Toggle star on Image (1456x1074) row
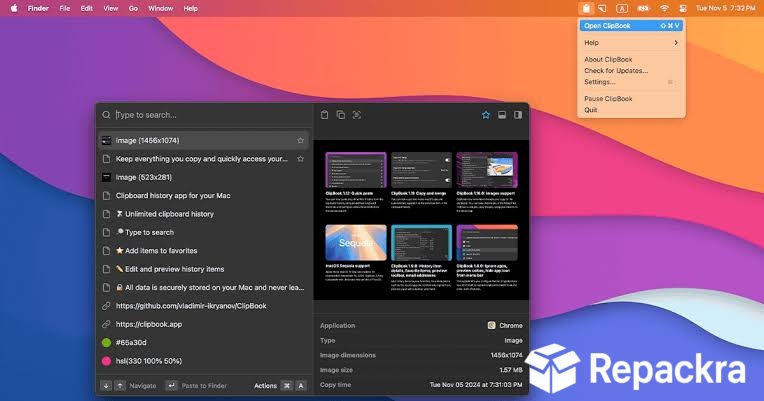 (x=301, y=140)
